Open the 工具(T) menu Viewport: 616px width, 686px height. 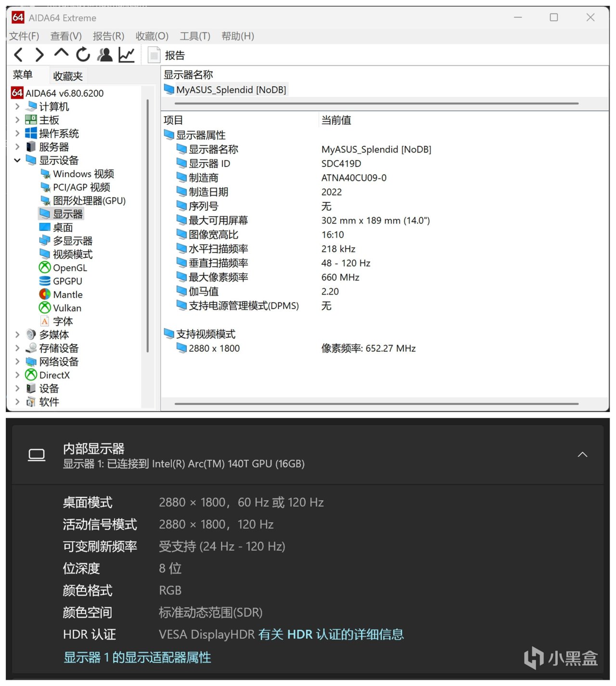point(195,36)
